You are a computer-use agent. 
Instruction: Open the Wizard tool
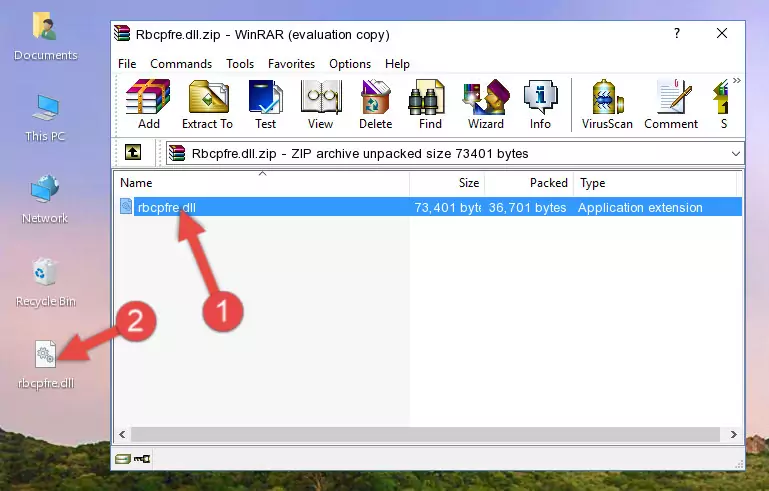(486, 104)
